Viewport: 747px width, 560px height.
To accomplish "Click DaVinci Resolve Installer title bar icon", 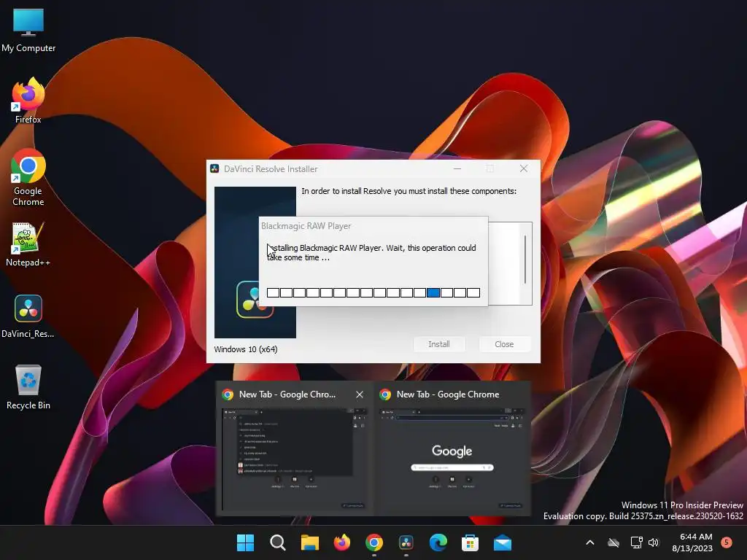I will point(215,168).
